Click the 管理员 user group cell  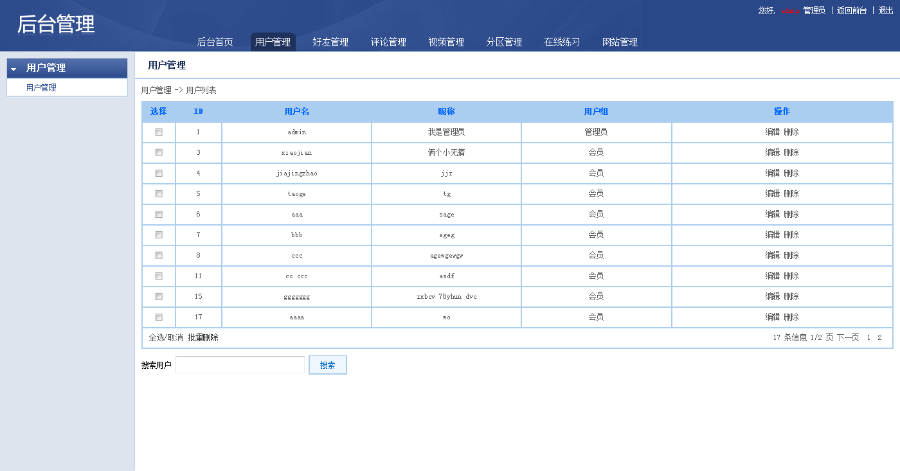[x=596, y=132]
